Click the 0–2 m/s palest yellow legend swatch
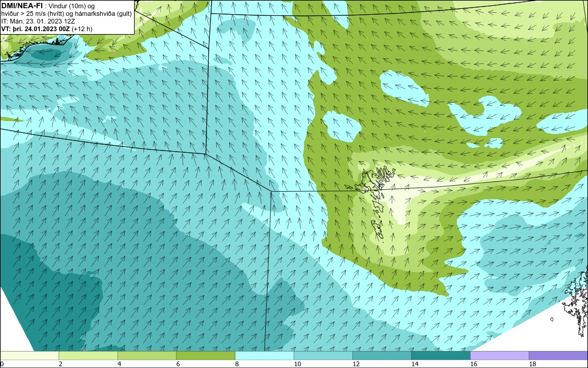588x368 pixels. point(29,355)
